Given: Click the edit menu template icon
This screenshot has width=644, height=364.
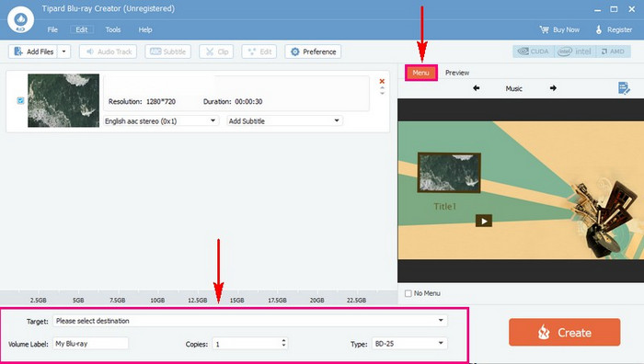Looking at the screenshot, I should (624, 88).
